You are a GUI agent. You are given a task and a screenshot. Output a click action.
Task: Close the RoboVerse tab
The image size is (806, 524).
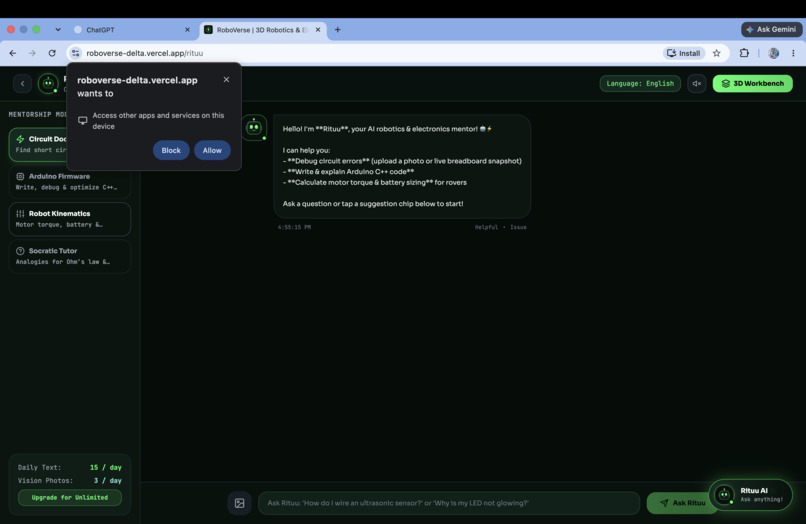pyautogui.click(x=318, y=30)
